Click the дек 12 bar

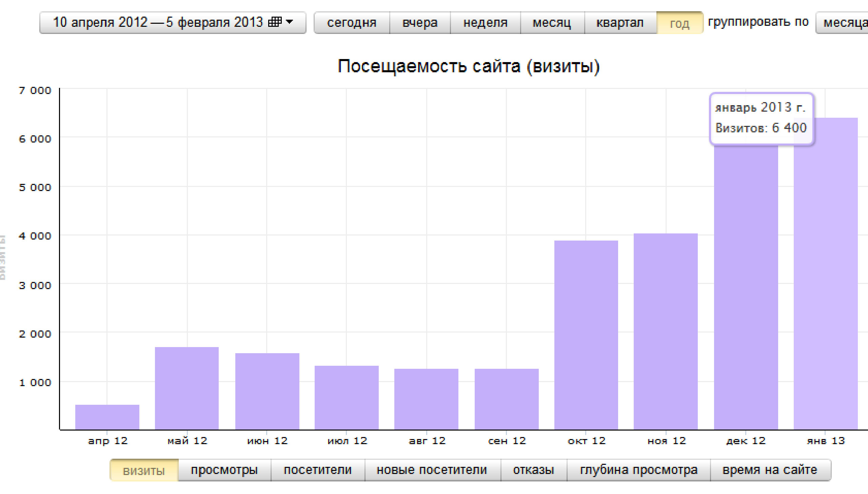(x=746, y=288)
